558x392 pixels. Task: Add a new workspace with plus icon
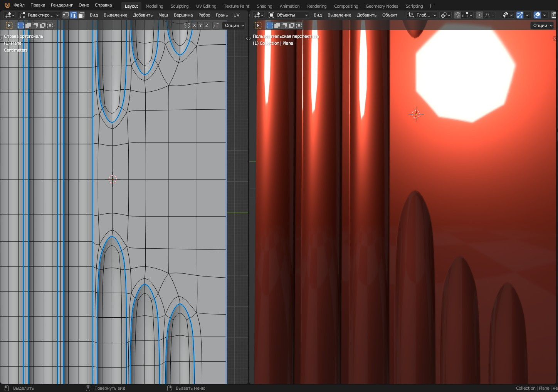[430, 6]
